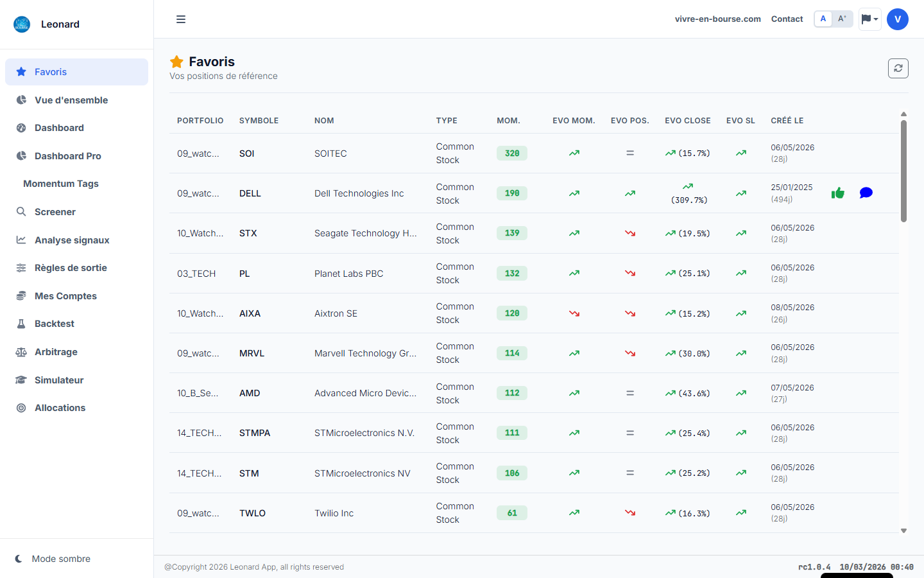Viewport: 924px width, 578px height.
Task: Click the Aixtron SE name cell
Action: (336, 313)
